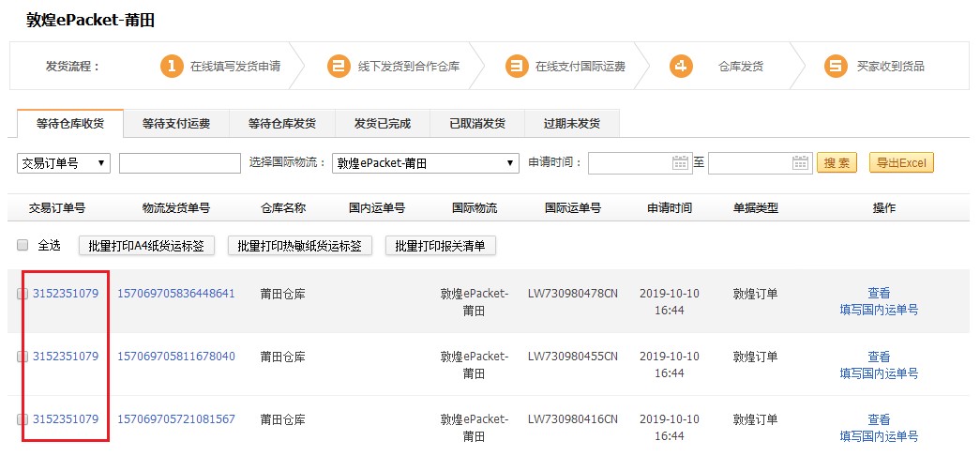Open the 交易订单号 search type dropdown

63,163
